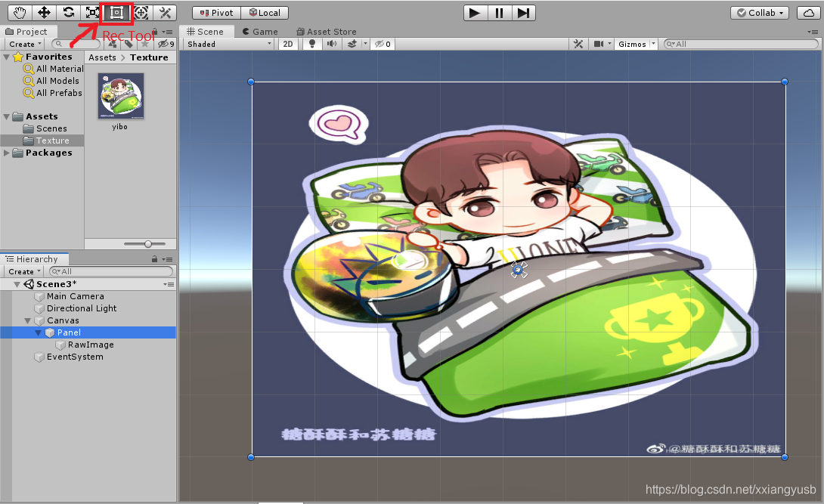Open scene camera settings

599,44
